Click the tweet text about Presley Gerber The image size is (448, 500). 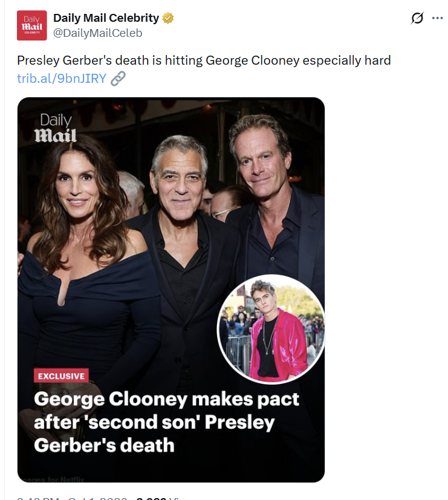pos(204,60)
